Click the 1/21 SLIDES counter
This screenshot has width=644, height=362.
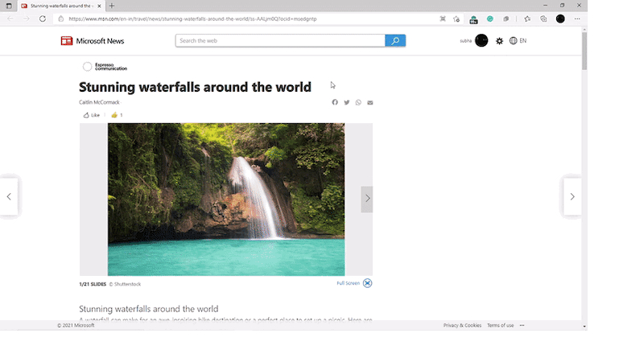(93, 284)
